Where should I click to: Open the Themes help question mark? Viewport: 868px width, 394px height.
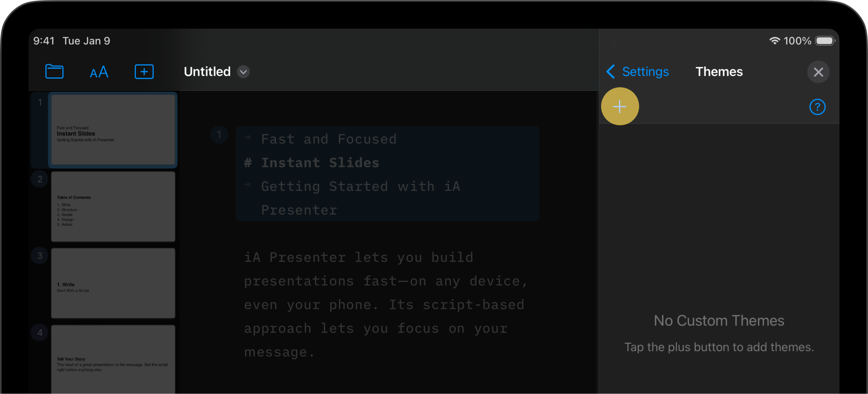point(817,107)
